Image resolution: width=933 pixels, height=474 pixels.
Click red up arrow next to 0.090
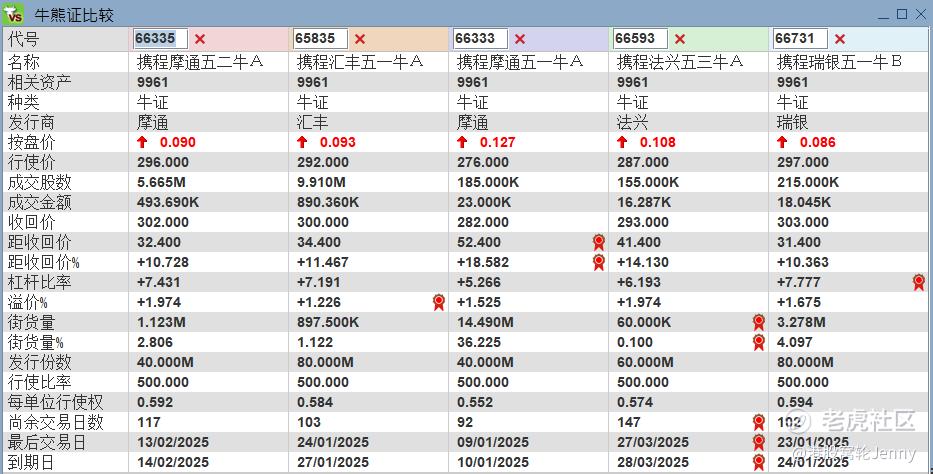point(142,142)
